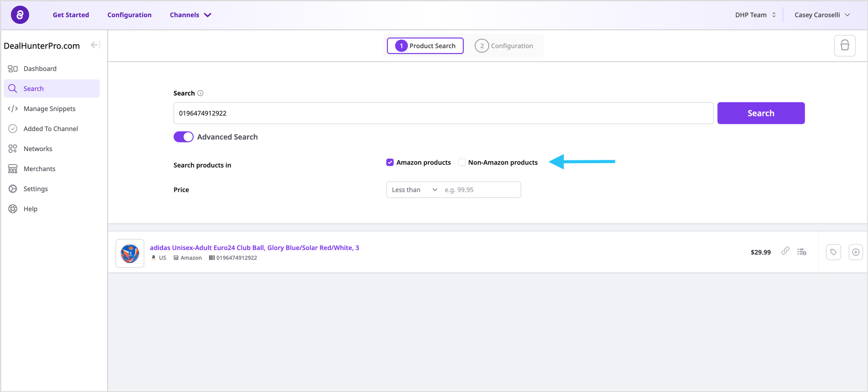
Task: Click the $29.99 price text
Action: [x=760, y=252]
